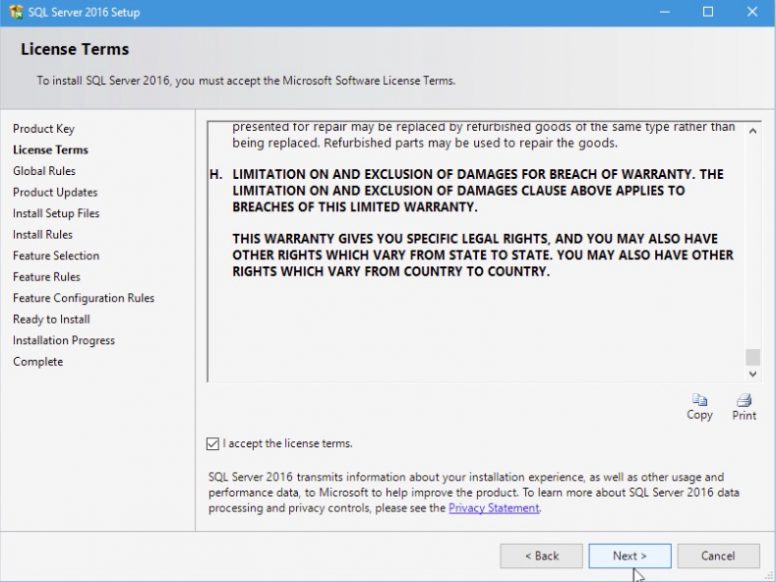776x582 pixels.
Task: Open the Privacy Statement link
Action: (493, 508)
